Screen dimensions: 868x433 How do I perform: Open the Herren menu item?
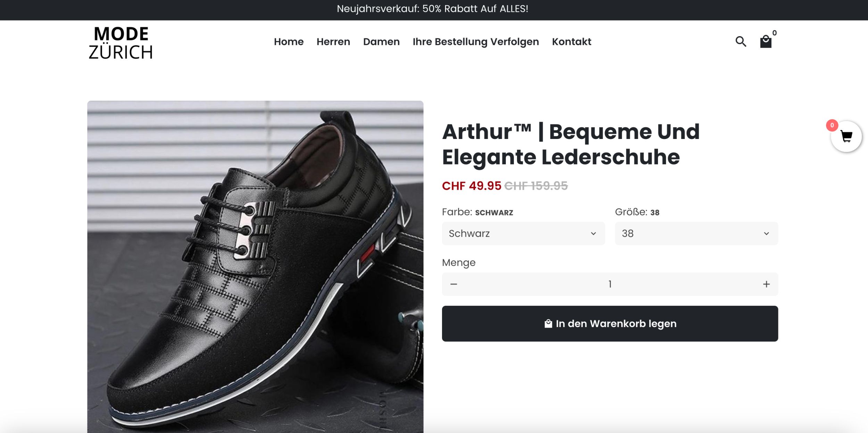(x=333, y=42)
